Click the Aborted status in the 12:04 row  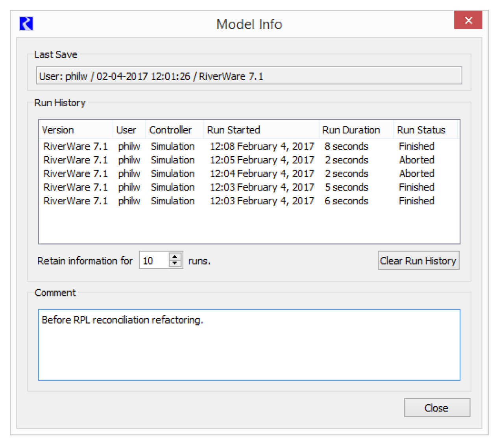click(x=417, y=173)
